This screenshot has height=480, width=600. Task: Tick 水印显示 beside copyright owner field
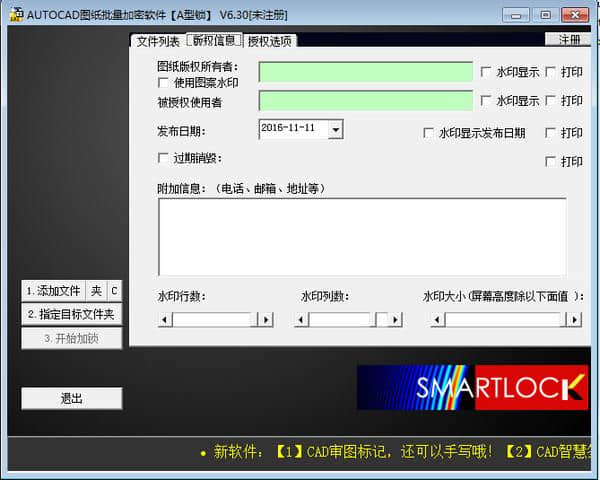coord(485,72)
